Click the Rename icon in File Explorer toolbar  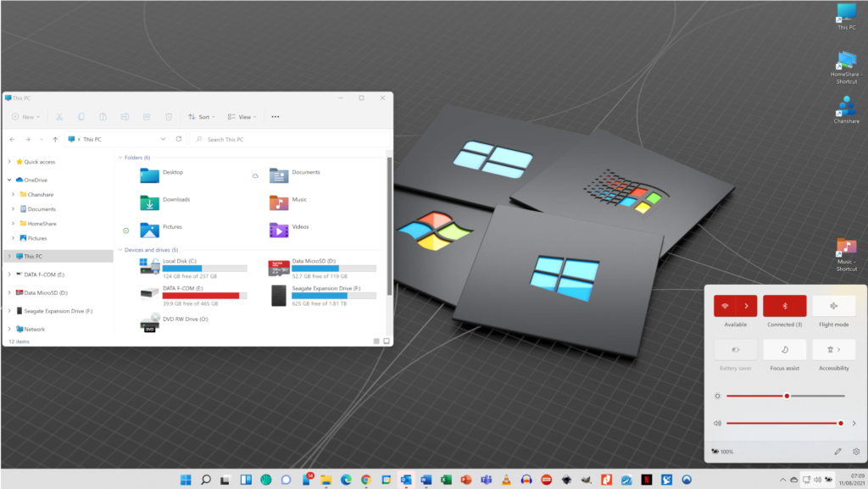pyautogui.click(x=125, y=117)
